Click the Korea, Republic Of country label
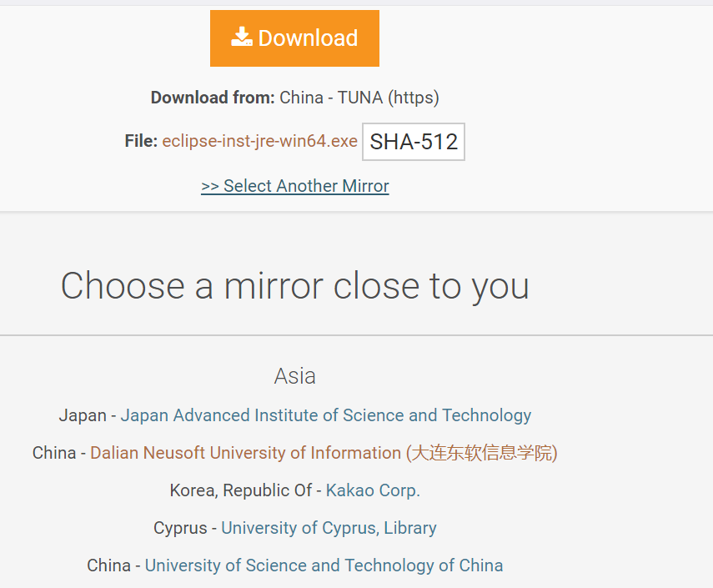The image size is (713, 588). point(241,490)
